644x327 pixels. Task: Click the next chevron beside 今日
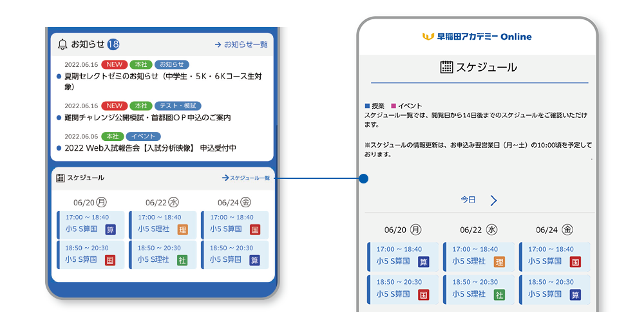493,200
